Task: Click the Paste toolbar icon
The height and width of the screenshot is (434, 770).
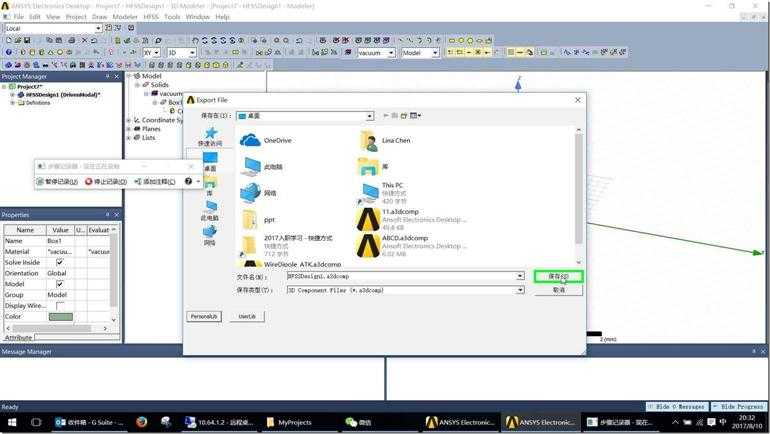Action: pyautogui.click(x=59, y=40)
